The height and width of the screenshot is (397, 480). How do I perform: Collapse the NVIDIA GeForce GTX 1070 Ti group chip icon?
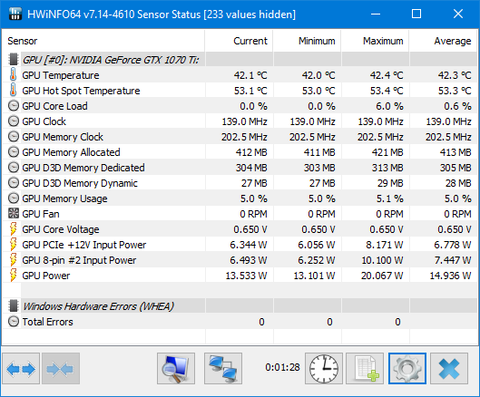point(13,59)
